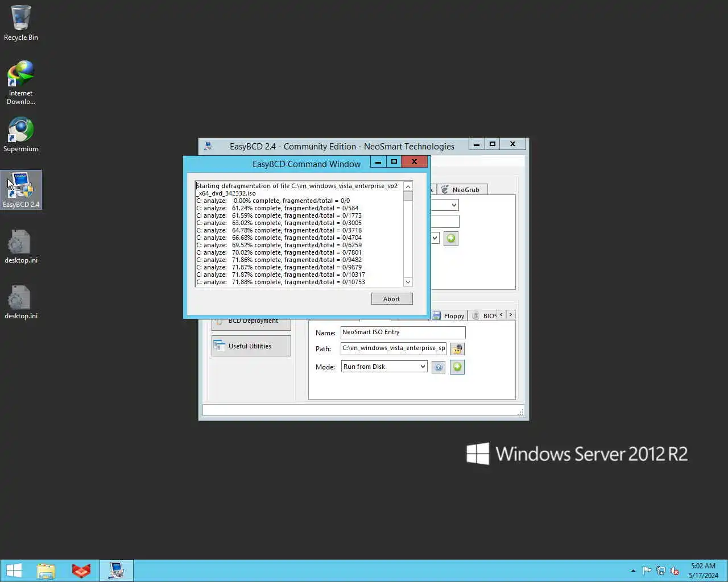Abort the defragmentation in Command Window
The height and width of the screenshot is (582, 728).
(x=392, y=299)
